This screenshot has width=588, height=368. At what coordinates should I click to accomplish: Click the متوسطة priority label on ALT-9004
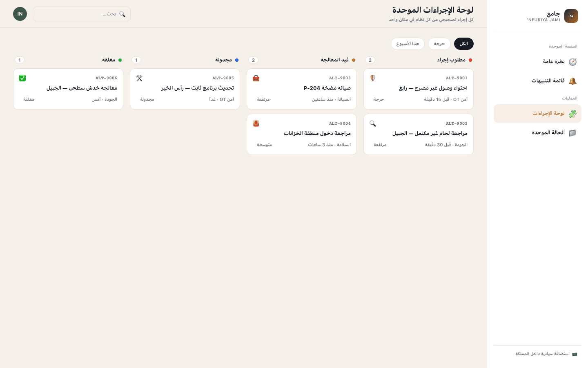(264, 145)
